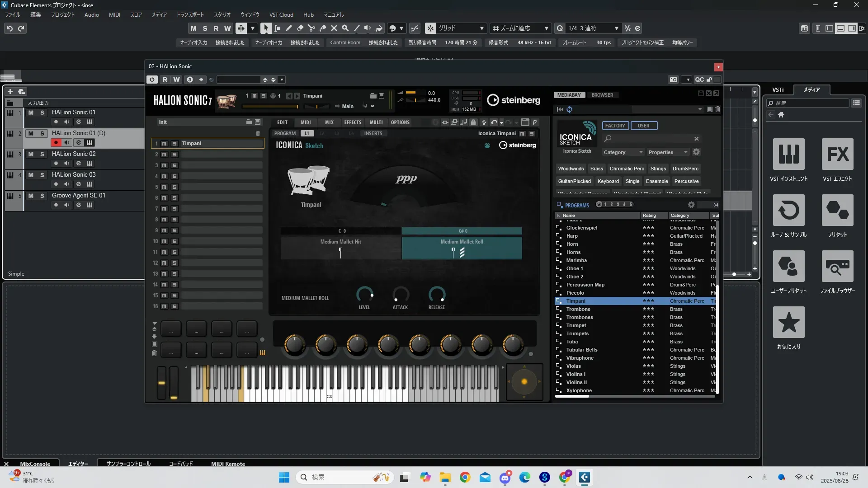The image size is (868, 488).
Task: Click the FACTORY filter button
Action: coord(615,126)
